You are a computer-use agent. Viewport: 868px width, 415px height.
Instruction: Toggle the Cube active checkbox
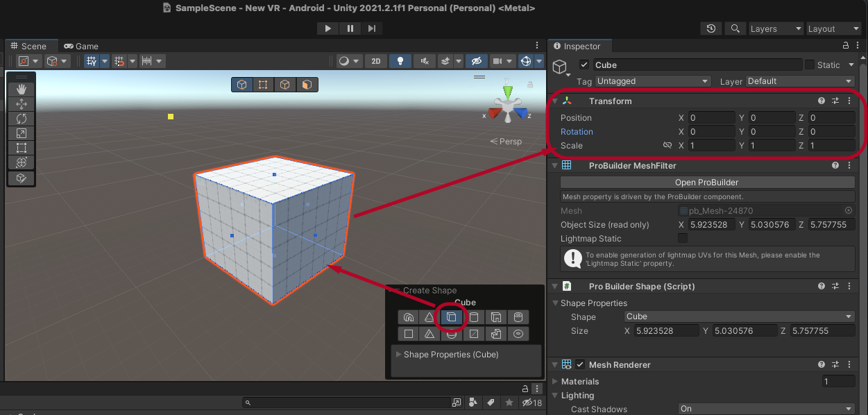[584, 65]
